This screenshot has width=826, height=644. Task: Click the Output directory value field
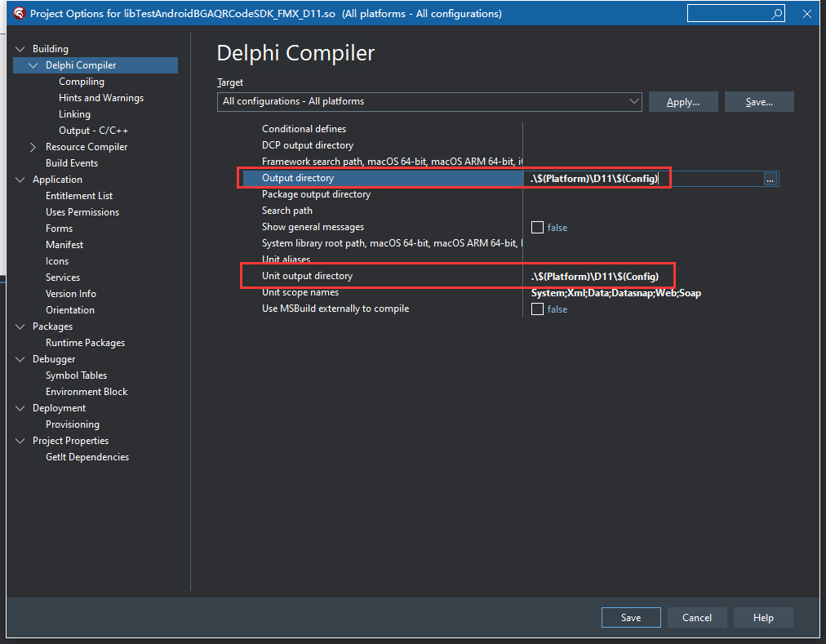click(x=644, y=180)
